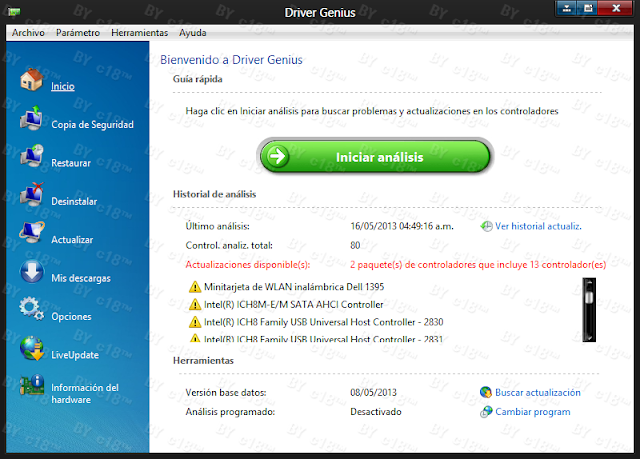The width and height of the screenshot is (640, 459).
Task: Click the Actualizaciones disponible(s) label
Action: coord(248,265)
